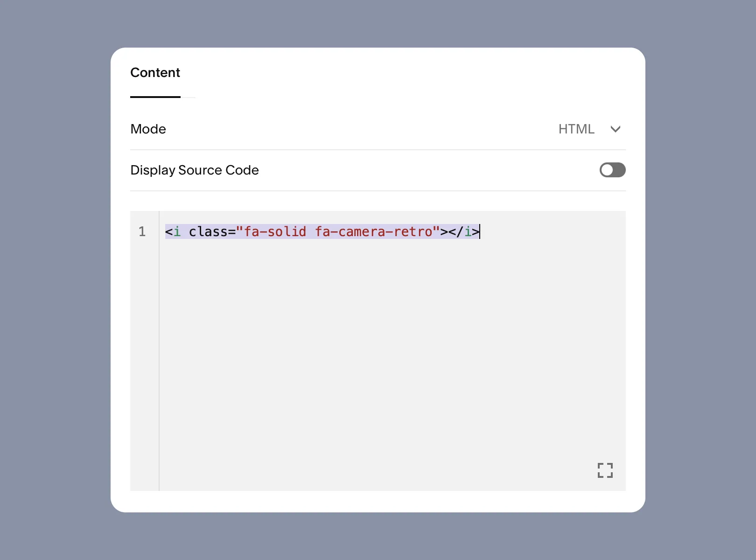Change the Mode by opening its dropdown
The width and height of the screenshot is (756, 560).
[x=590, y=129]
